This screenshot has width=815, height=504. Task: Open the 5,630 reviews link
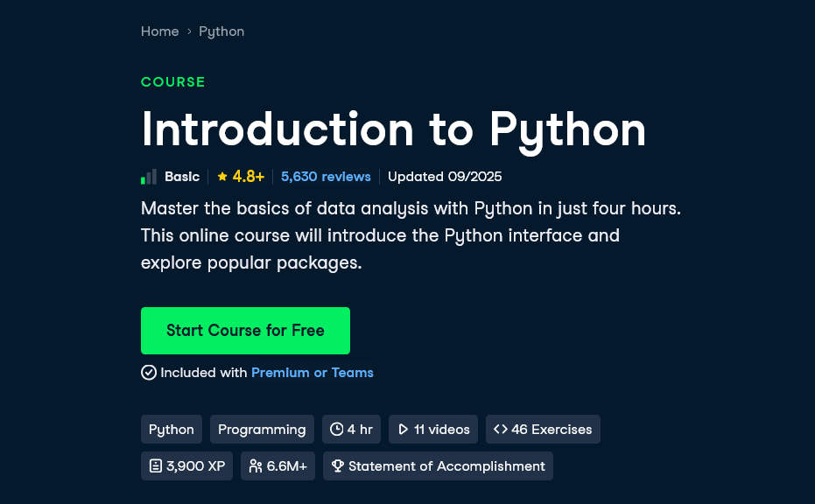(326, 177)
